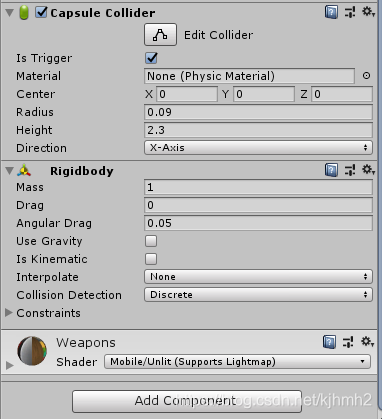Click the Rigidbody component icon
382x419 pixels.
24,170
